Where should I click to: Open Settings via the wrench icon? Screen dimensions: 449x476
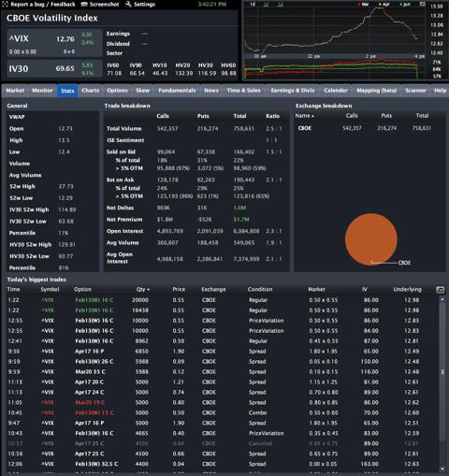pyautogui.click(x=128, y=5)
